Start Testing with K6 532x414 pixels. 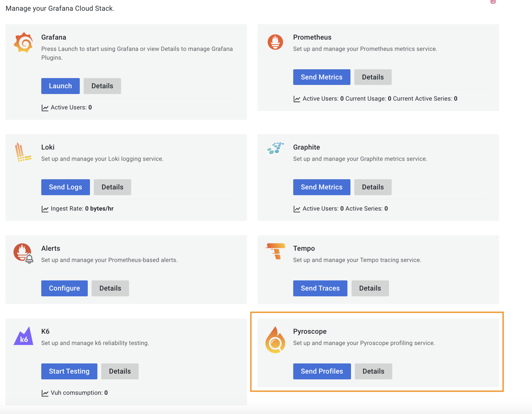pyautogui.click(x=69, y=371)
